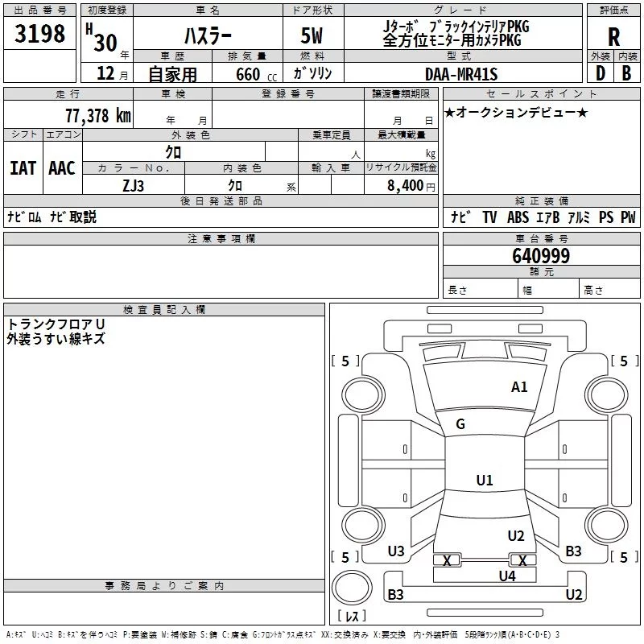This screenshot has height=644, width=644.
Task: Click the B3 mark beside the rear wheel
Action: [573, 551]
